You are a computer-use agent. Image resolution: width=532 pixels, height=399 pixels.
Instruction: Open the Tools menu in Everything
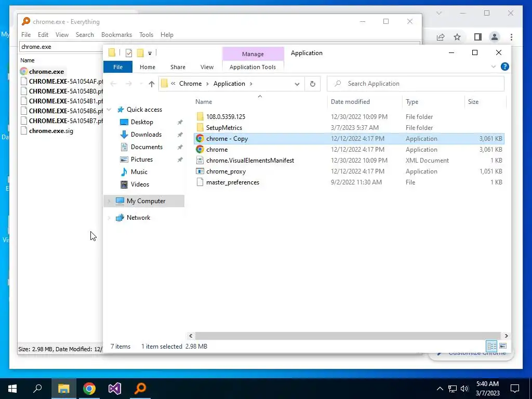[146, 35]
